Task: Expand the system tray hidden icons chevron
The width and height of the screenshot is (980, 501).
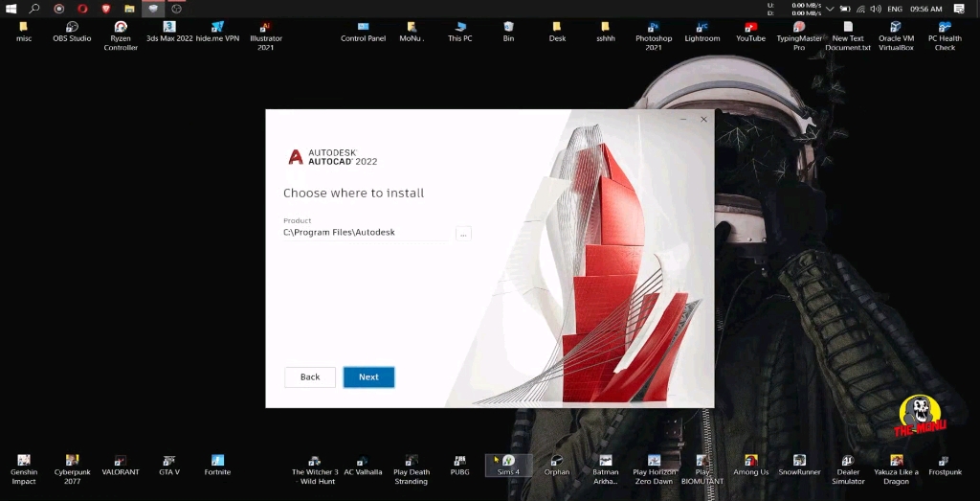Action: (830, 9)
